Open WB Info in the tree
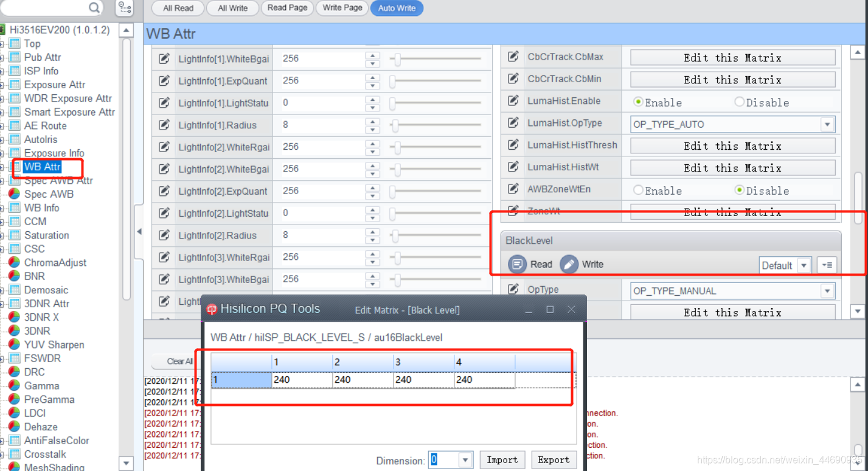Viewport: 868px width, 471px height. (x=42, y=208)
